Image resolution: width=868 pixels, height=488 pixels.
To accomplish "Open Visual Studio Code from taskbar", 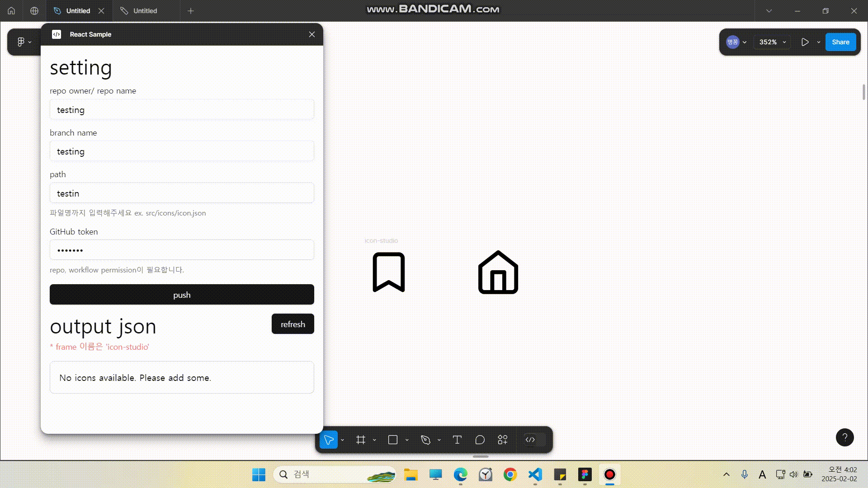I will pos(535,474).
